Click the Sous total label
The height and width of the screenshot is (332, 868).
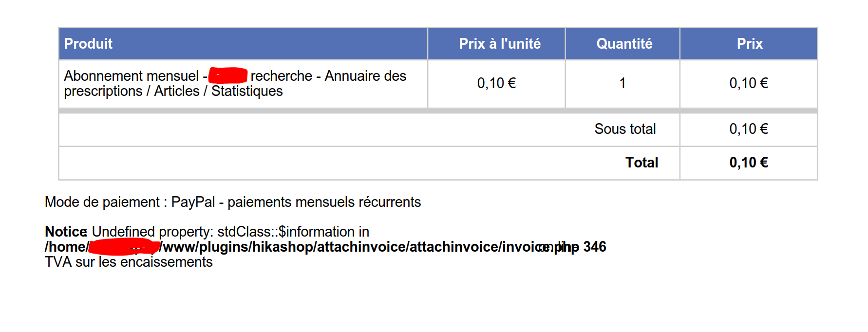coord(625,129)
